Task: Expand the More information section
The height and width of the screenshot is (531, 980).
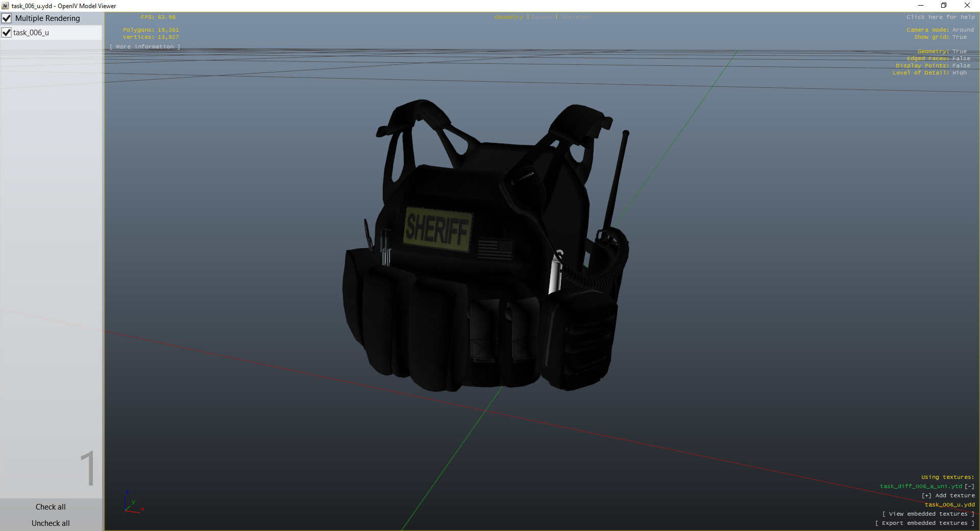Action: tap(145, 47)
